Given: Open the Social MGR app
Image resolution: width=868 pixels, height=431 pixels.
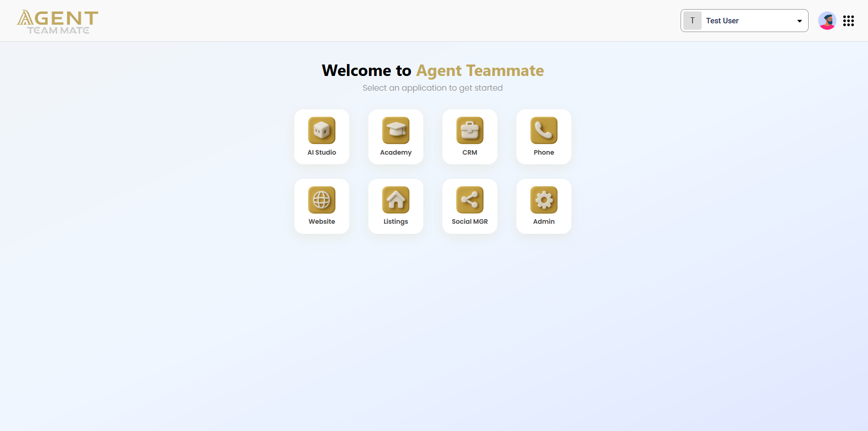Looking at the screenshot, I should click(x=469, y=206).
